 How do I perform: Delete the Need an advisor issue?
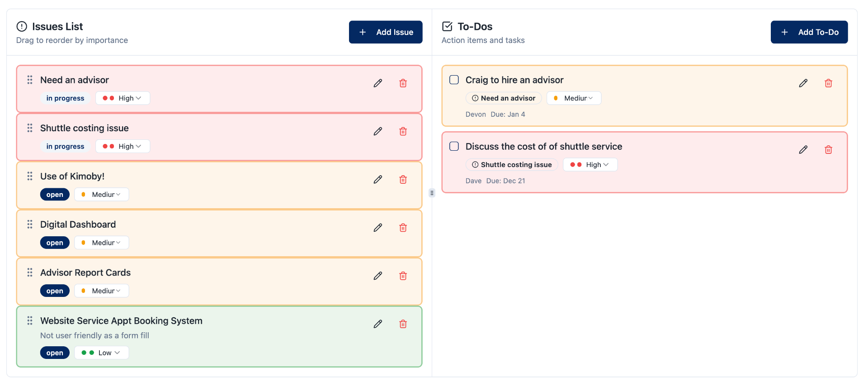tap(403, 83)
